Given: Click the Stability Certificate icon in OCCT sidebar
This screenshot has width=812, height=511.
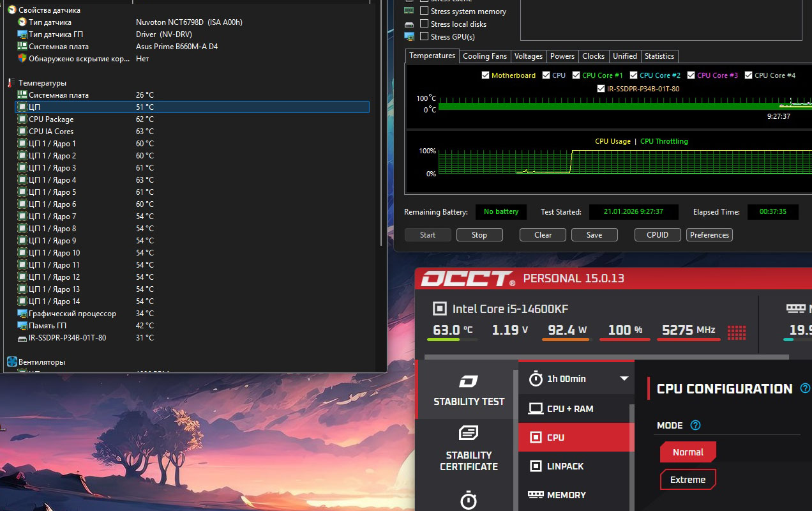Looking at the screenshot, I should click(469, 433).
